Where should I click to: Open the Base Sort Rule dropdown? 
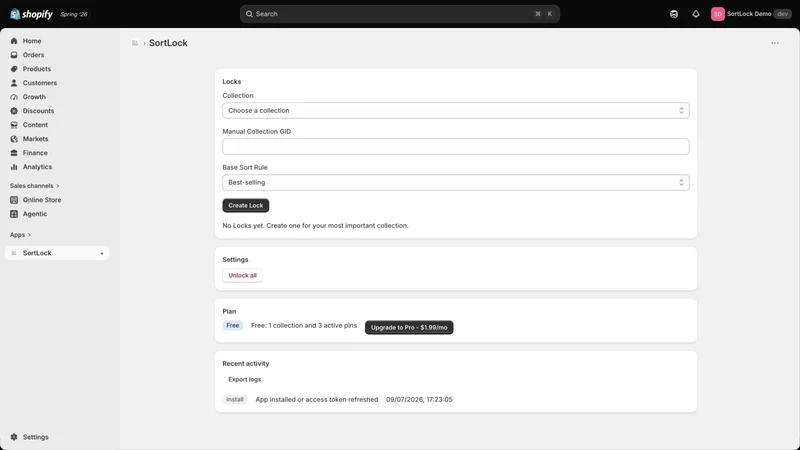[456, 183]
